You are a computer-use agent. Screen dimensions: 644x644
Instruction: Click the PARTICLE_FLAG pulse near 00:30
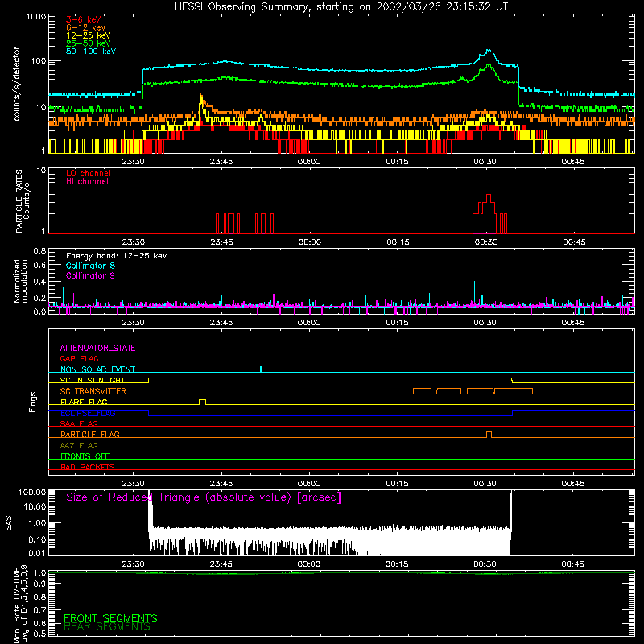click(489, 435)
